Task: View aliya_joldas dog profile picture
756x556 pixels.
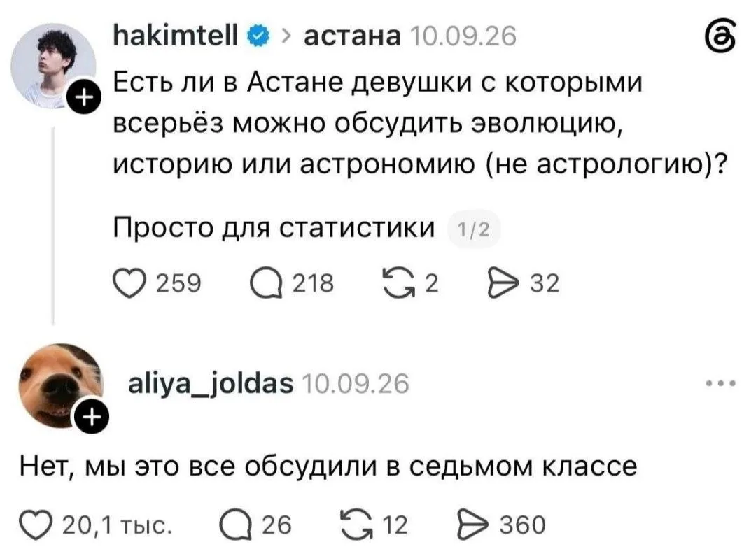Action: tap(61, 385)
